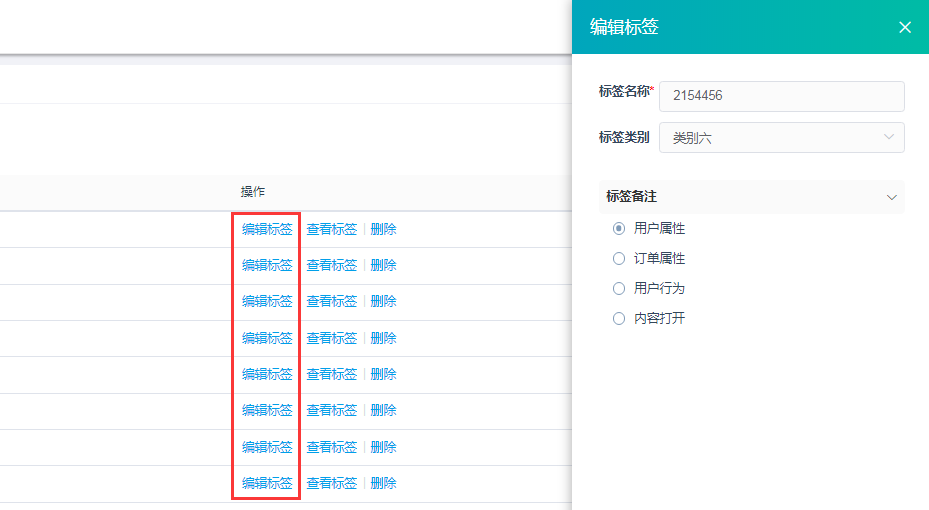Click 编辑标签 in the sixth table row
The height and width of the screenshot is (510, 929).
pyautogui.click(x=267, y=410)
